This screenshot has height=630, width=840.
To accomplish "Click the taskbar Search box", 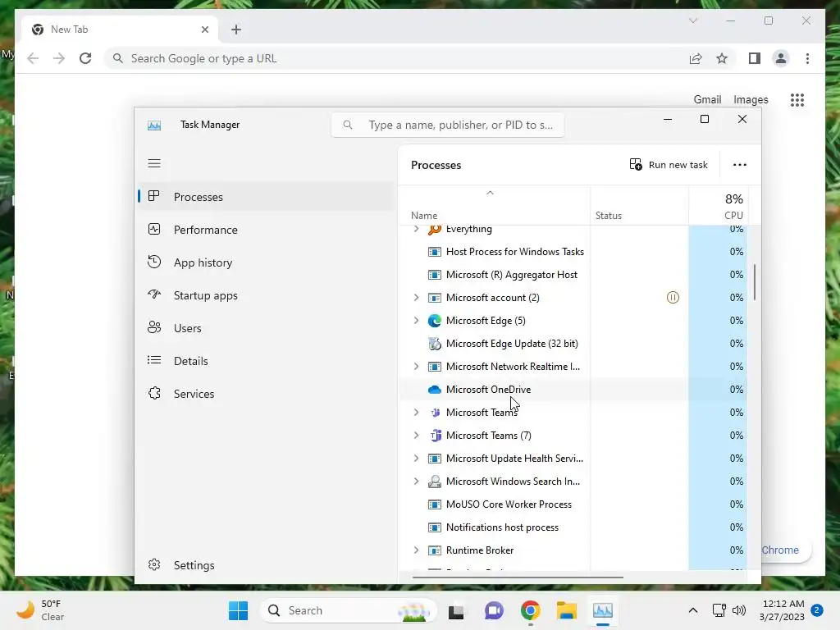I will point(348,610).
